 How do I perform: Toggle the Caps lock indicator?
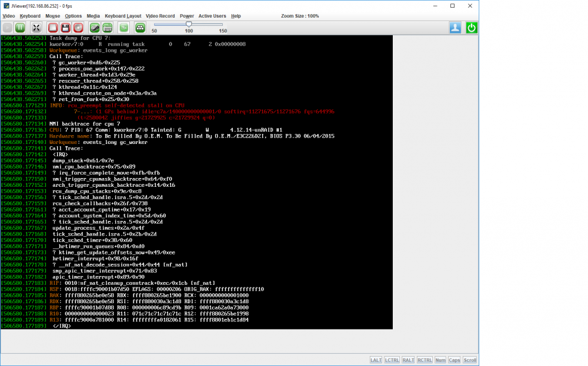(x=454, y=360)
